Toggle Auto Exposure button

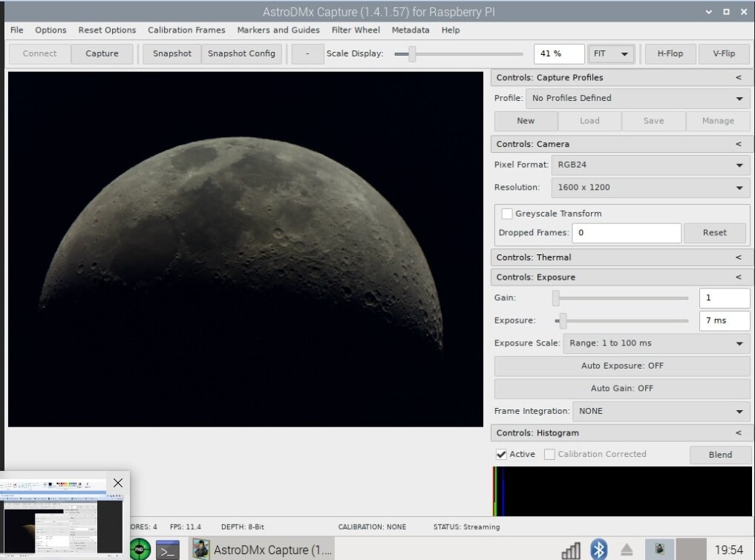621,366
